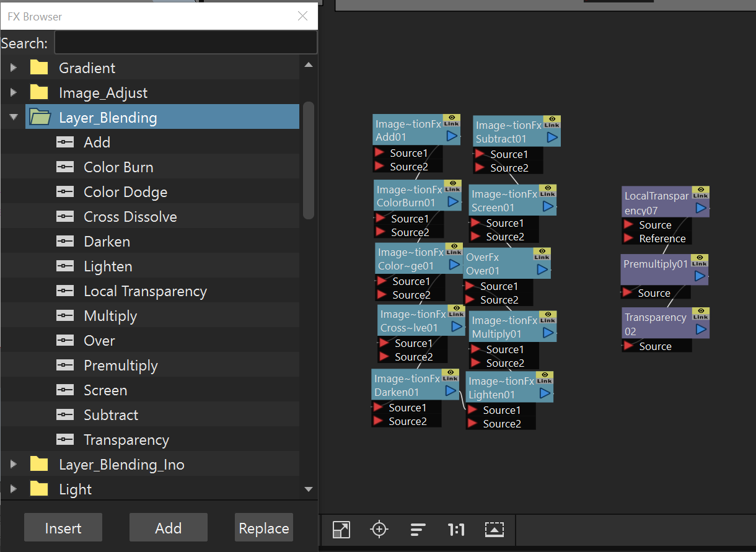Image resolution: width=756 pixels, height=552 pixels.
Task: Select Cross Dissolve in the FX Browser list
Action: pyautogui.click(x=130, y=216)
